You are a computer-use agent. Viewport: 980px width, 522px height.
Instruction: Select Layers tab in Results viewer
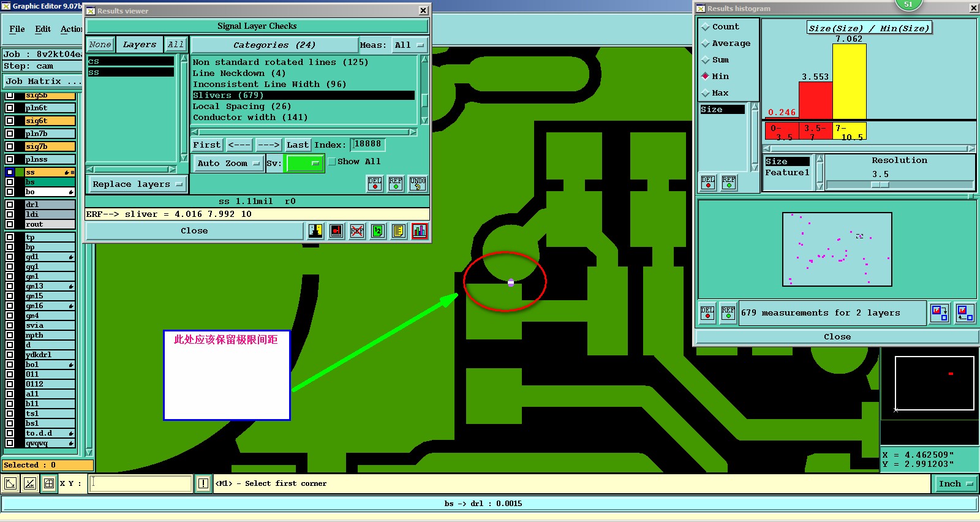click(140, 45)
